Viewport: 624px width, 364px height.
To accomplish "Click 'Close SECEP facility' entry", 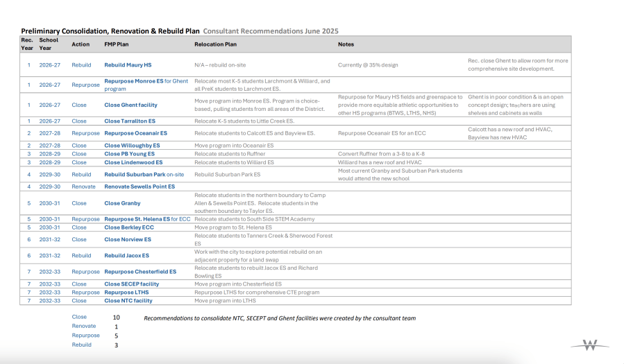I will tap(131, 284).
